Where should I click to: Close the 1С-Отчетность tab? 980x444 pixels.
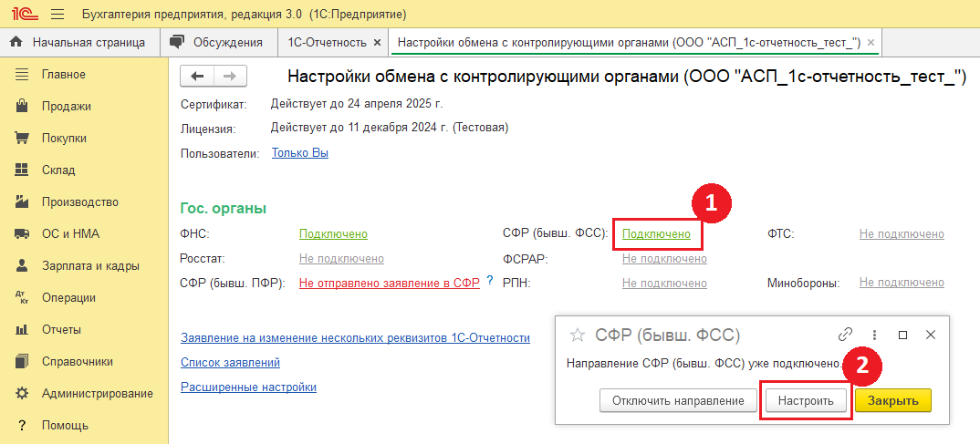(376, 43)
